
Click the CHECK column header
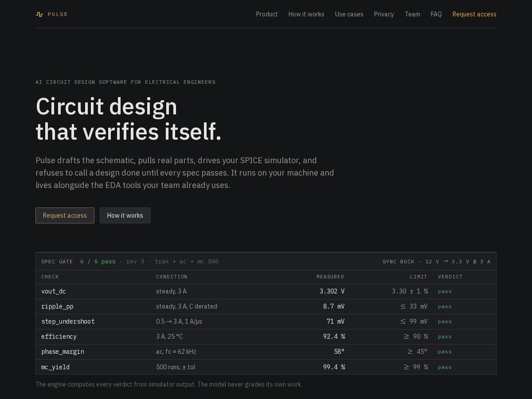point(50,277)
